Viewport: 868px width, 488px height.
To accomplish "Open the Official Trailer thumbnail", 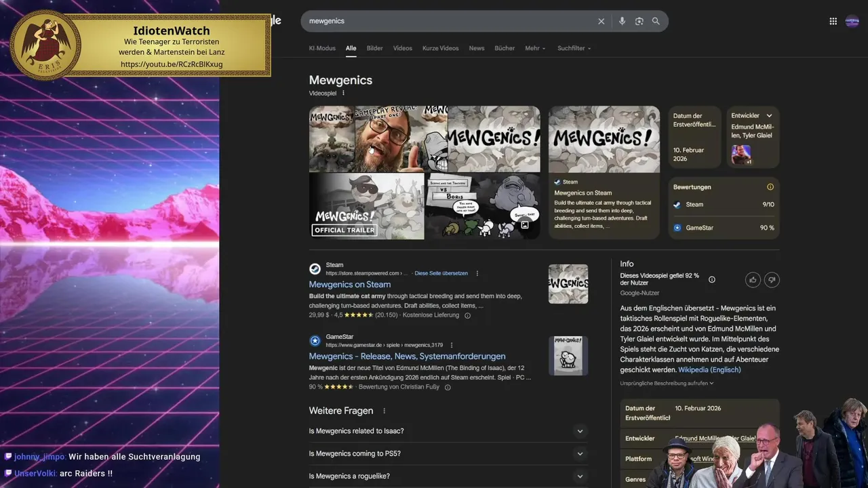I will click(367, 206).
